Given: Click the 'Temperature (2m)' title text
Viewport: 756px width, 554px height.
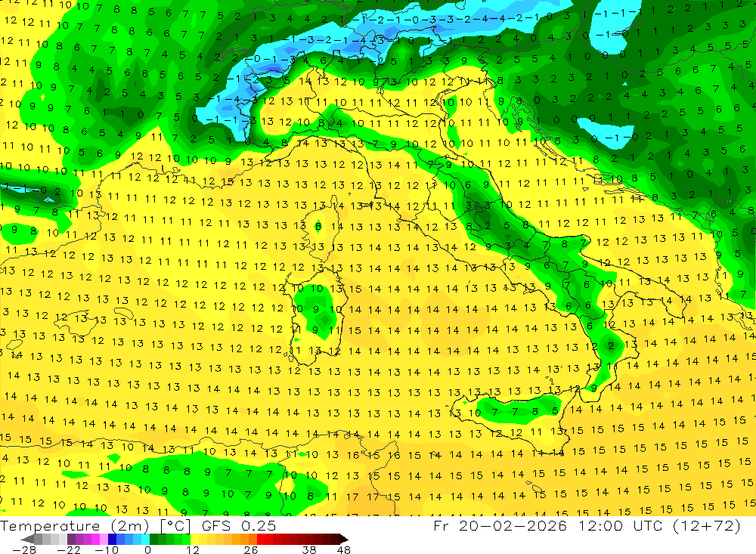Looking at the screenshot, I should coord(75,526).
